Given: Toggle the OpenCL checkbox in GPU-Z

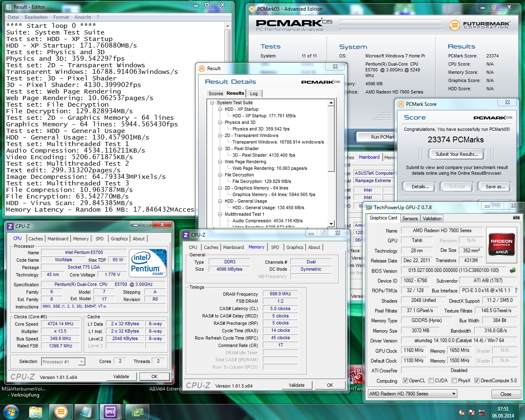Looking at the screenshot, I should pyautogui.click(x=405, y=381).
